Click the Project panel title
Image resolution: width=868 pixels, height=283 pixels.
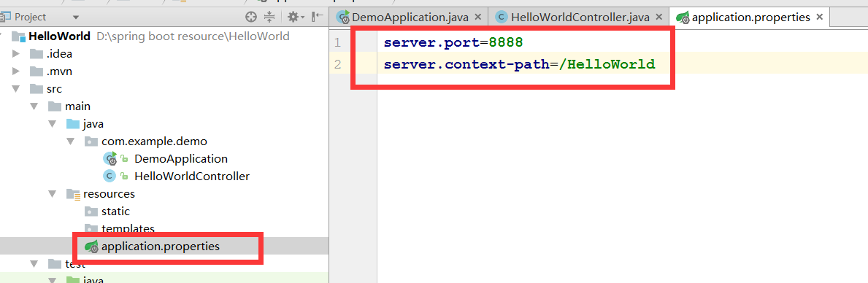click(x=31, y=17)
